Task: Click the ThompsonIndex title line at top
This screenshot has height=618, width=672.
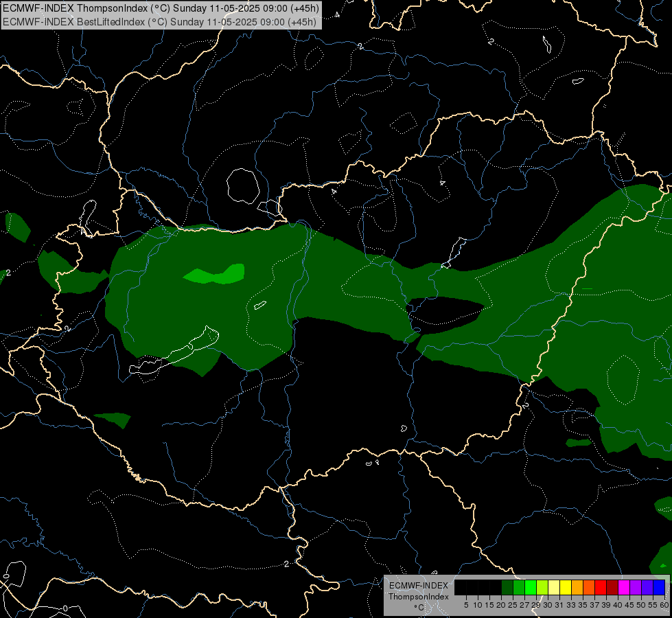Action: coord(160,8)
